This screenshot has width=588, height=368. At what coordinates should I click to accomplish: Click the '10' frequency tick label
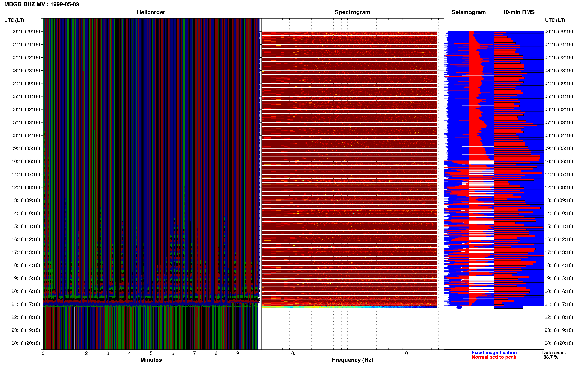click(x=405, y=353)
